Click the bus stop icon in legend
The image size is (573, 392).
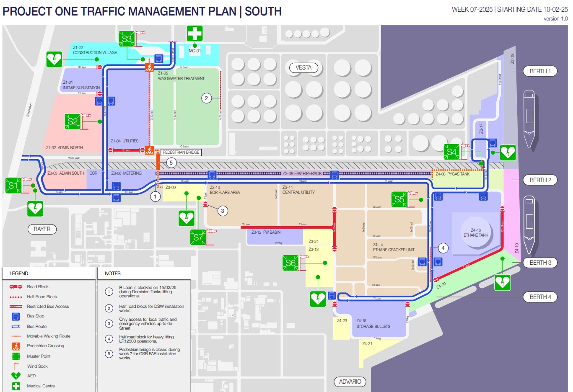pos(16,316)
